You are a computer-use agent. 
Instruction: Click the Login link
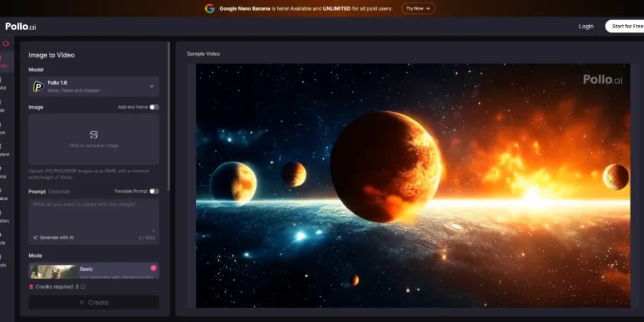click(x=586, y=26)
